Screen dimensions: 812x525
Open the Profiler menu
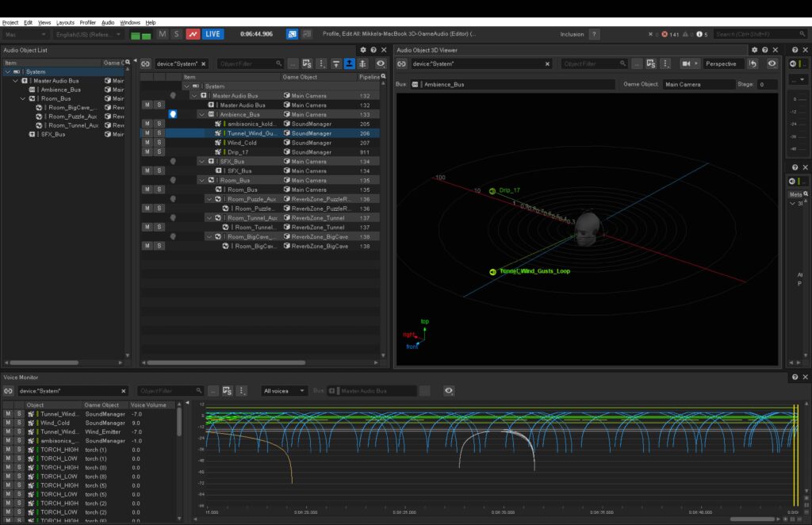(87, 21)
